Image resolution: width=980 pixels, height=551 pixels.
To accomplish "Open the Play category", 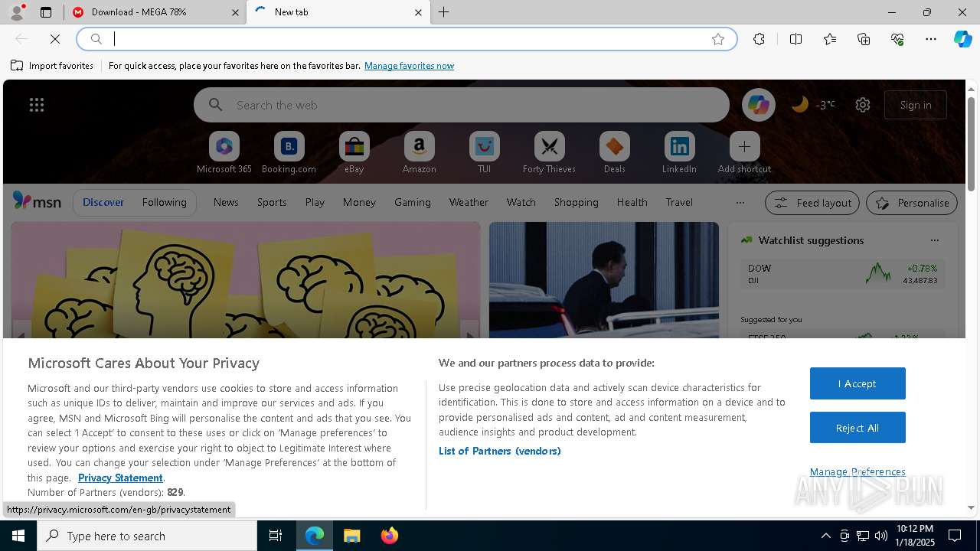I will (x=315, y=202).
